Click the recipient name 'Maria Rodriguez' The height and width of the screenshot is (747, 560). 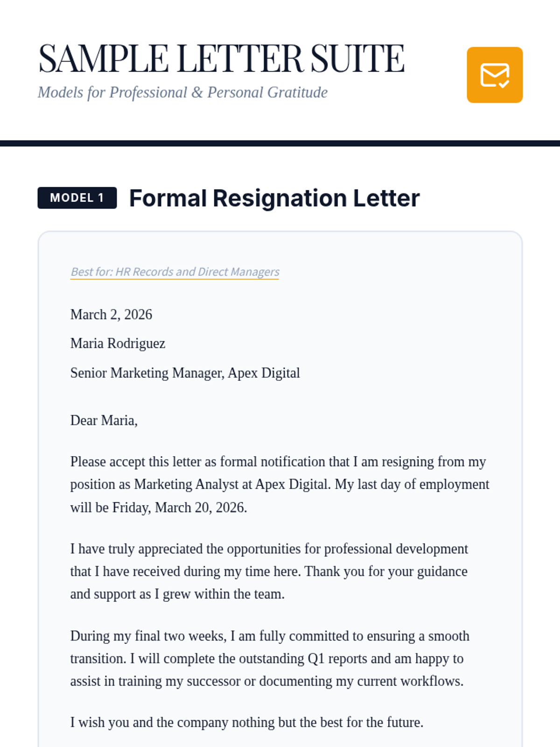coord(118,344)
